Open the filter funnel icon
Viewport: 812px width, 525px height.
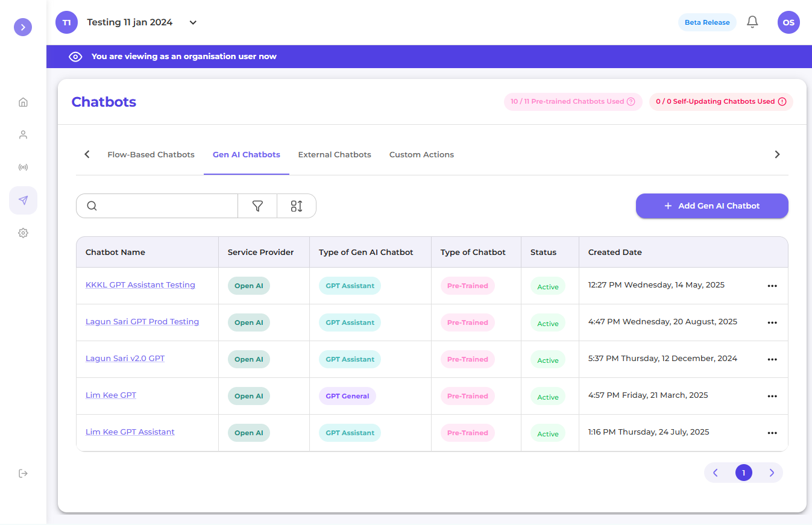click(257, 206)
